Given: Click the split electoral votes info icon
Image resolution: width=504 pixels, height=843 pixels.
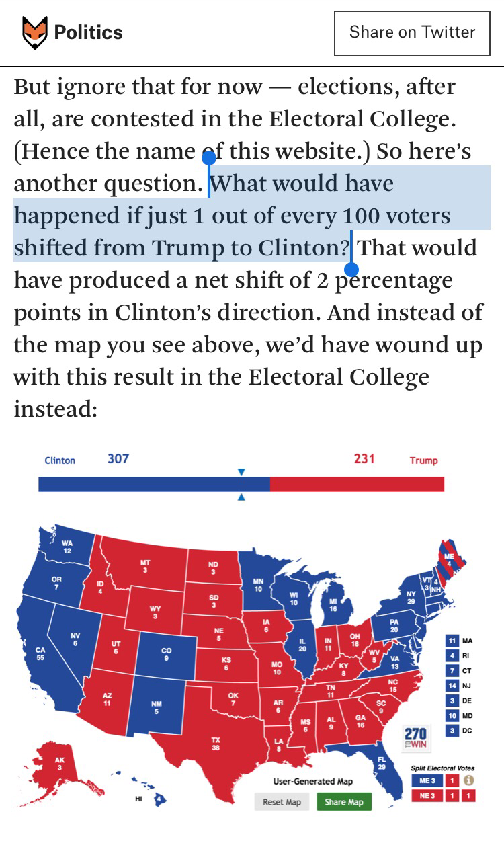Looking at the screenshot, I should coord(470,781).
